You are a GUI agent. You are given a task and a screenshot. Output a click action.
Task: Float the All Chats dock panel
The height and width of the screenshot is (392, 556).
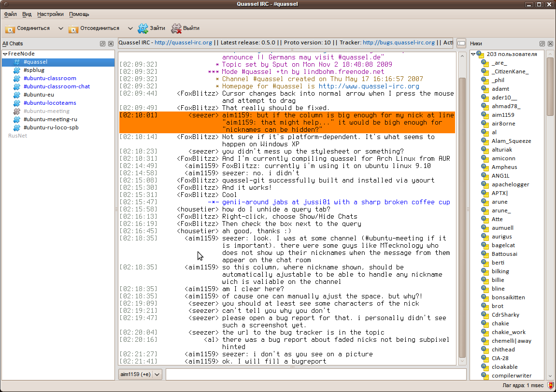102,43
